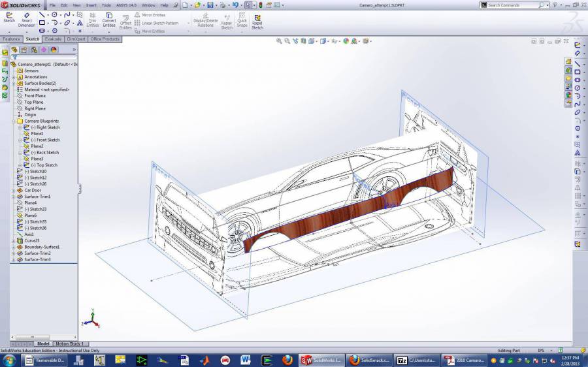Switch to the Office Products tab
Viewport: 588px width, 367px height.
point(105,39)
